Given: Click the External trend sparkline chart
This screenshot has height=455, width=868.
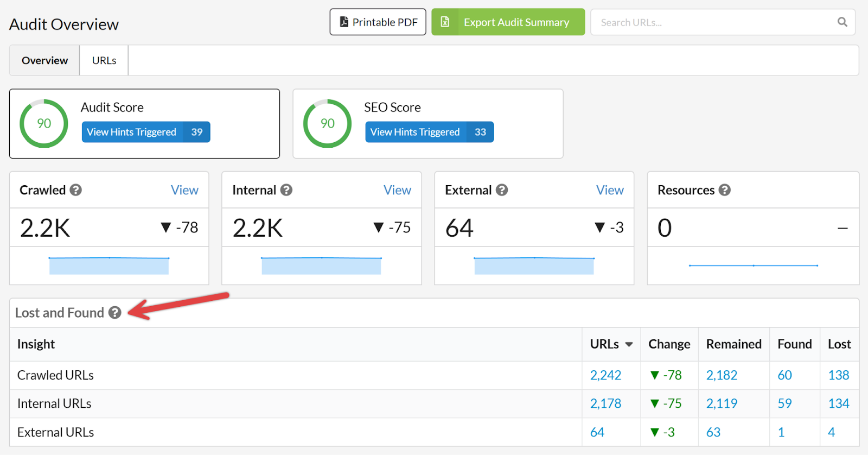Looking at the screenshot, I should click(x=534, y=266).
